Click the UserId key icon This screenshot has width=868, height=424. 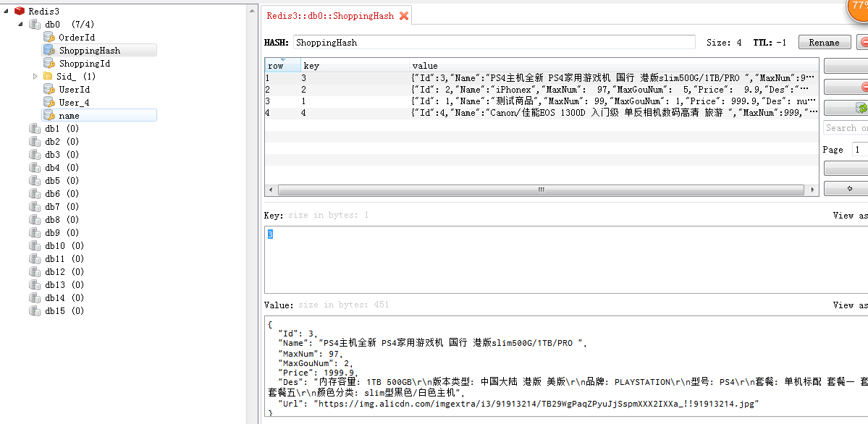pos(49,89)
